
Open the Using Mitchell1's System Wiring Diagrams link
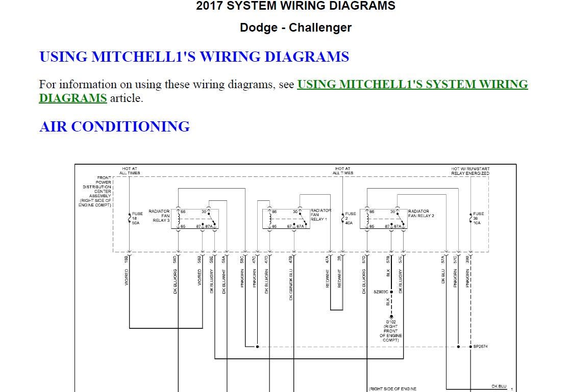[412, 85]
